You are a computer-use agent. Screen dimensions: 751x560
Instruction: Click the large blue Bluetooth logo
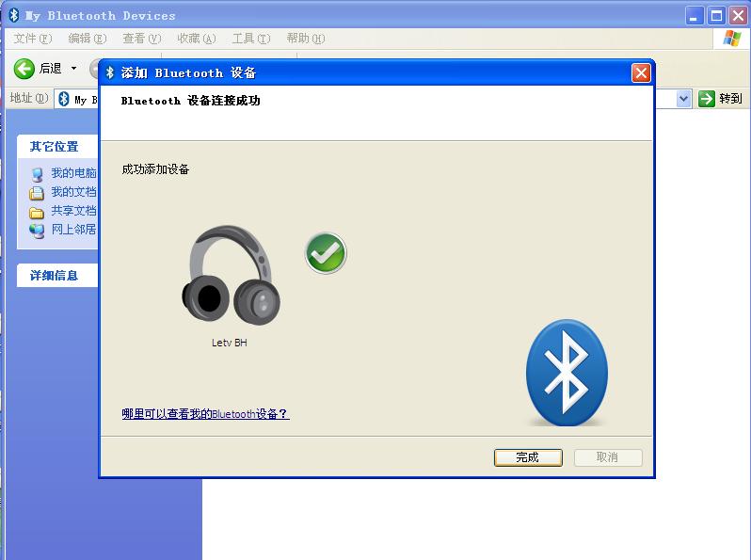tap(567, 373)
